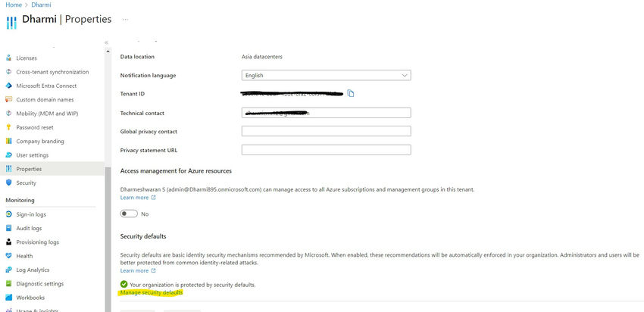The width and height of the screenshot is (644, 312).
Task: Click the Sign-in logs icon
Action: coord(8,214)
